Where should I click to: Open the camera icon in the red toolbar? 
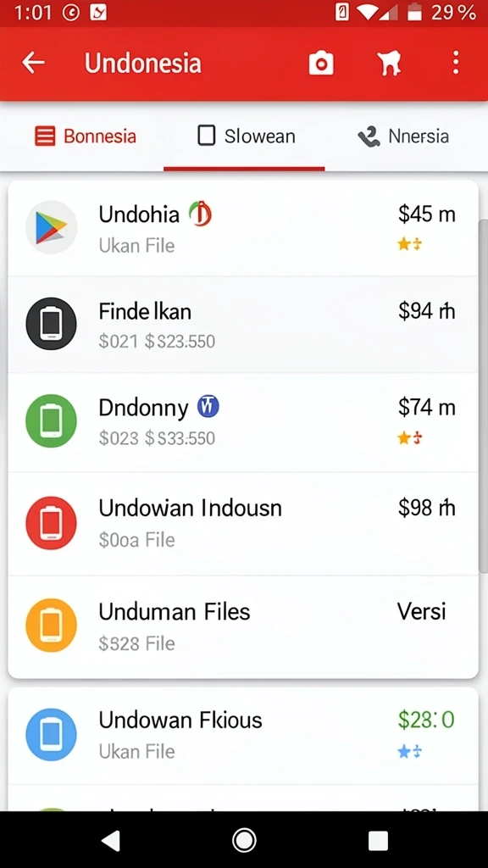pos(321,63)
